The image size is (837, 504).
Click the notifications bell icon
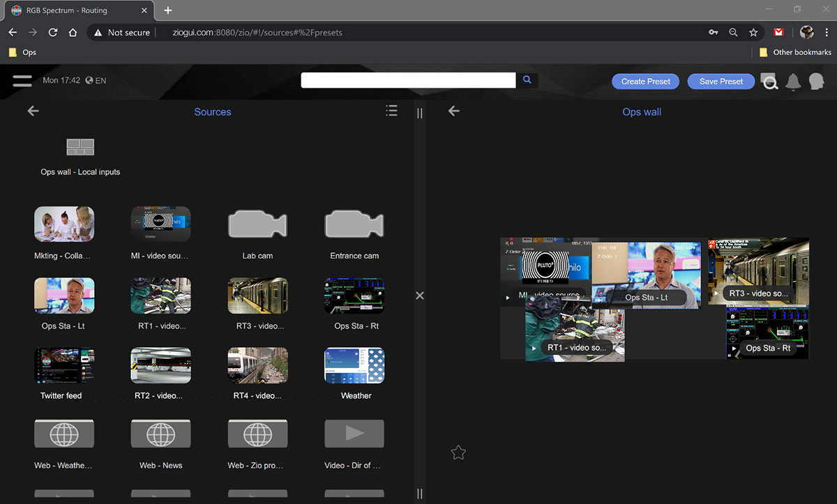[793, 82]
